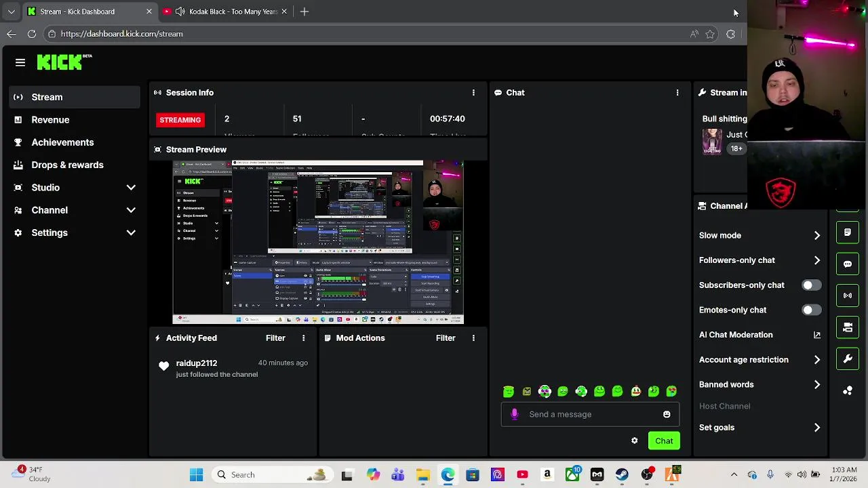
Task: Open Set goals options arrow
Action: point(816,428)
